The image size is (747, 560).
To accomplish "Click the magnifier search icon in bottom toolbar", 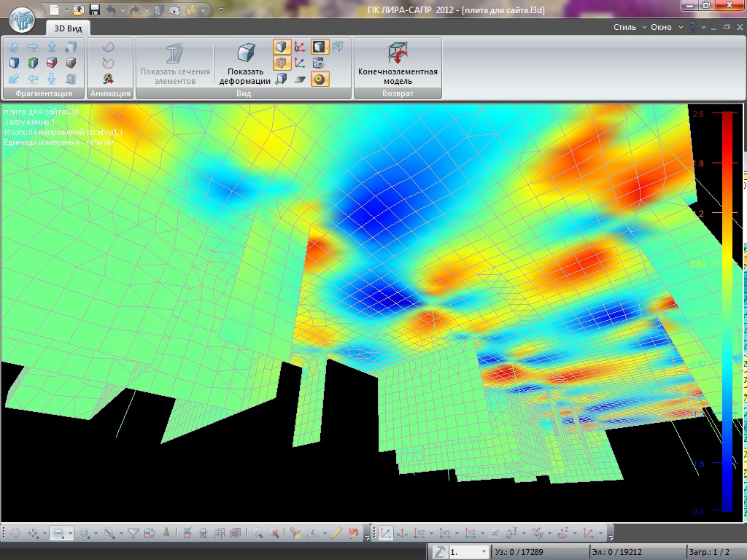I will click(258, 533).
